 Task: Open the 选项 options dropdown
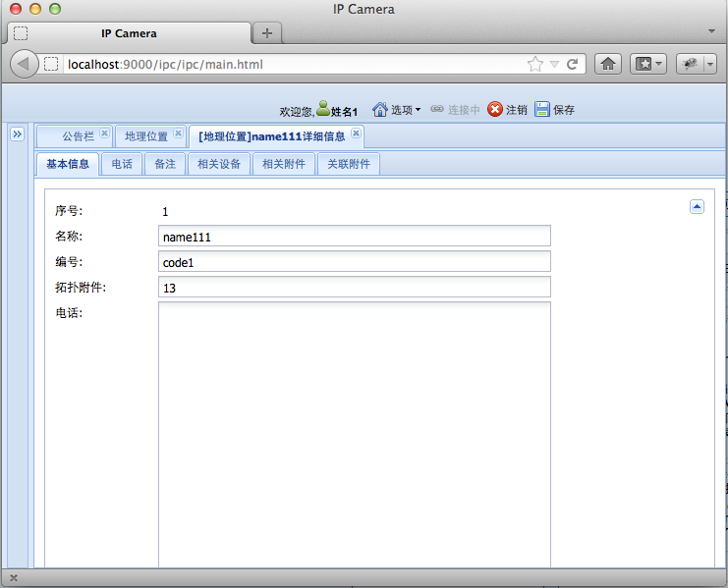(x=396, y=109)
